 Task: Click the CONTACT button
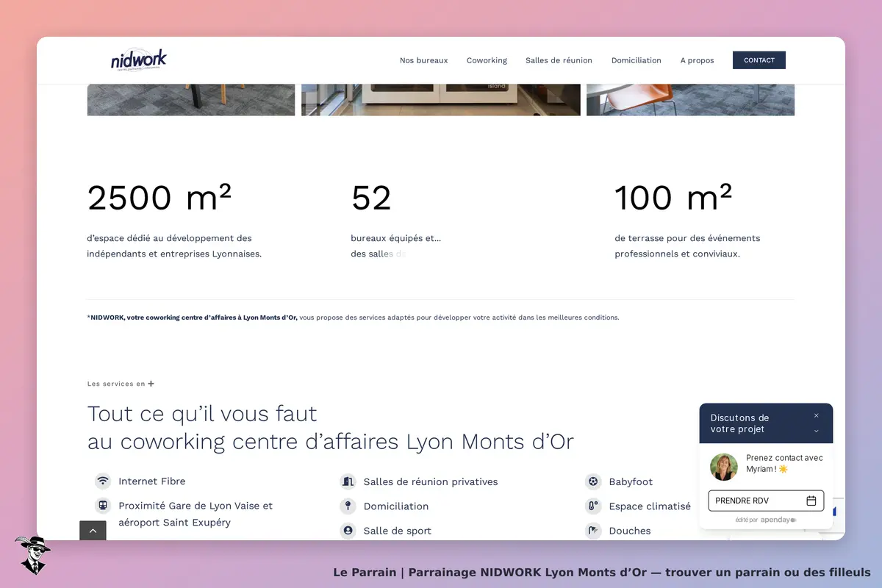coord(759,60)
